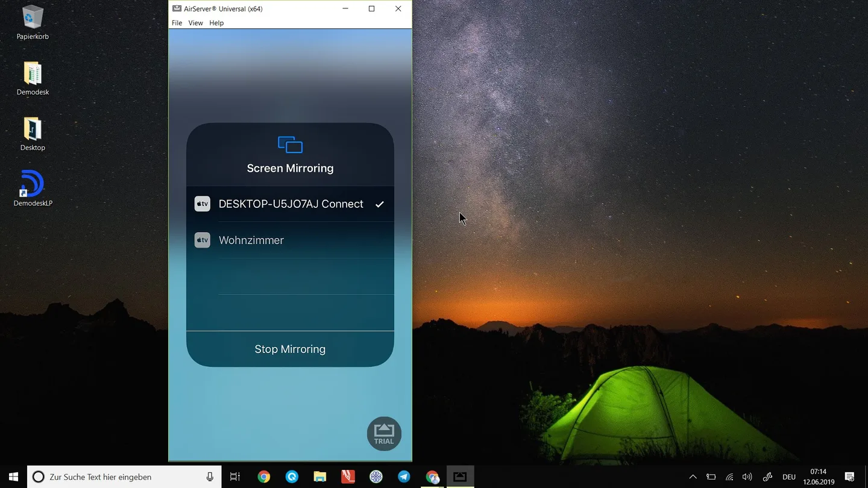
Task: Close the AirServer Universal window
Action: pyautogui.click(x=398, y=8)
